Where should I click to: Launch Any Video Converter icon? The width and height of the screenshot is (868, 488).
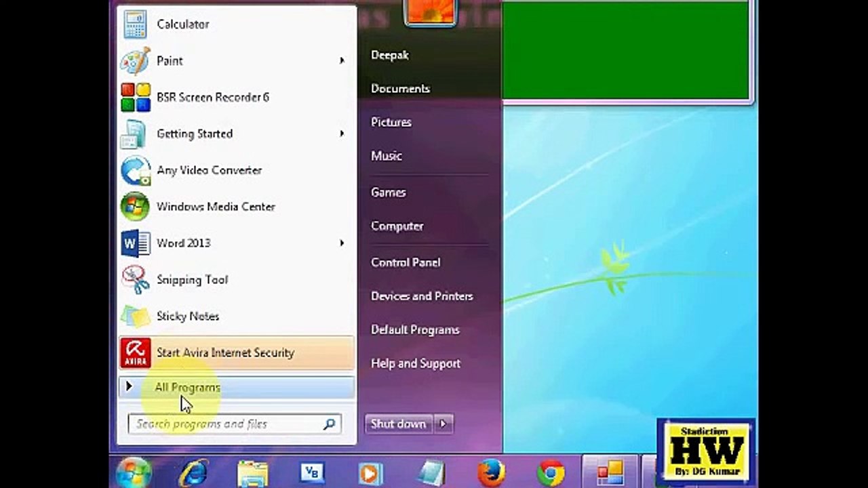[136, 171]
